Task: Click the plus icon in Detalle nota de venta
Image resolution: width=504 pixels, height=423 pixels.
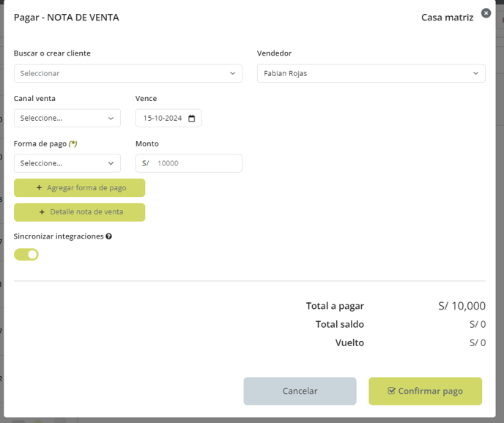Action: (x=42, y=212)
